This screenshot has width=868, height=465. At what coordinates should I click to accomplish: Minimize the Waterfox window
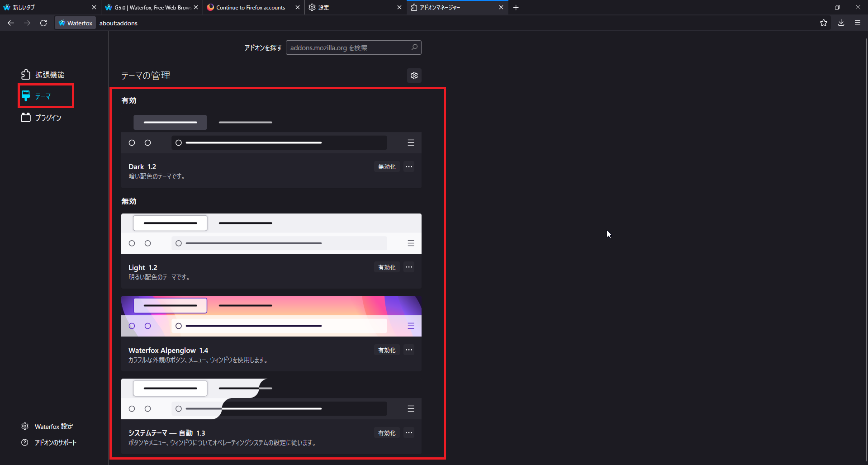[x=816, y=7]
